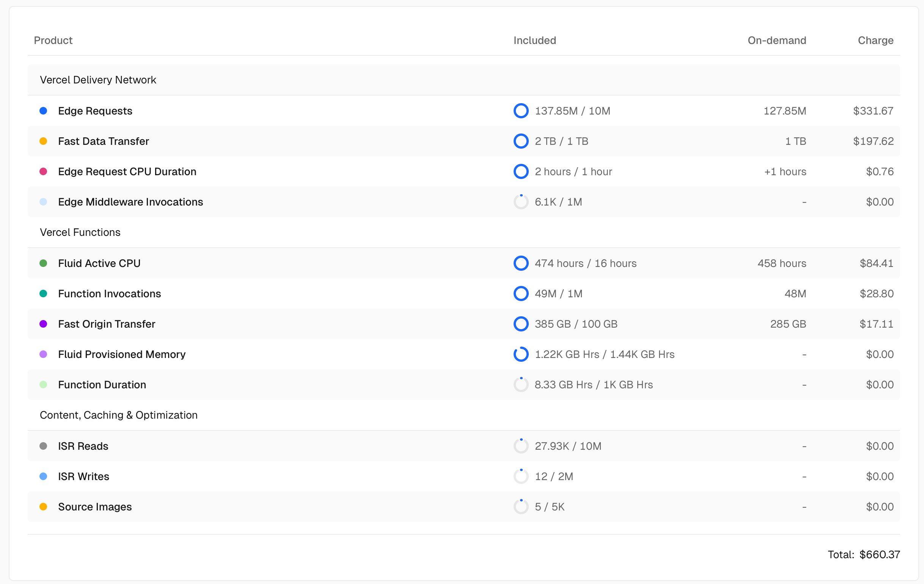Click the green dot beside Fluid Active CPU
The width and height of the screenshot is (924, 584).
43,263
